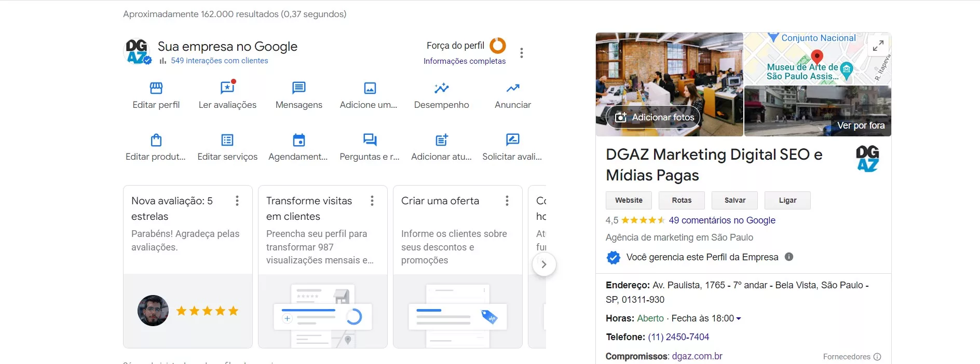Click the Ligar button
Image resolution: width=980 pixels, height=364 pixels.
[787, 200]
